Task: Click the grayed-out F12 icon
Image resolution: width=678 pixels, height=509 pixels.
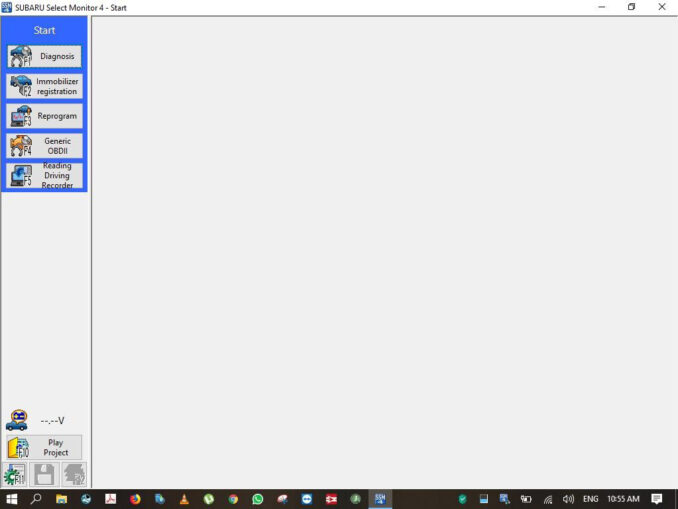Action: (x=74, y=474)
